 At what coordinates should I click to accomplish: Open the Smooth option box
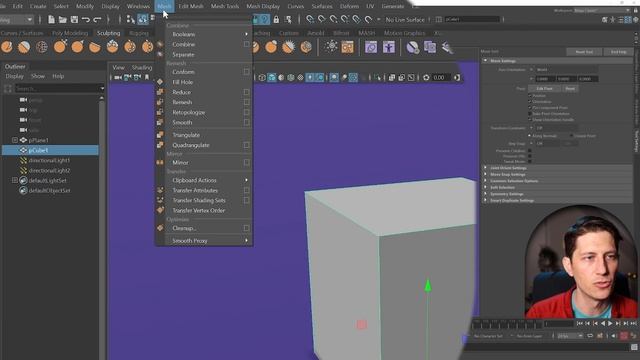247,122
